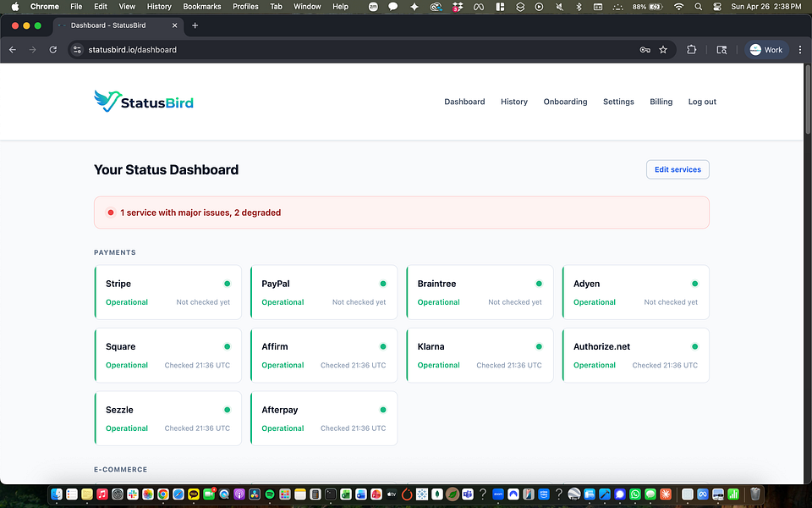The image size is (812, 508).
Task: Open the Apple menu
Action: (x=15, y=7)
